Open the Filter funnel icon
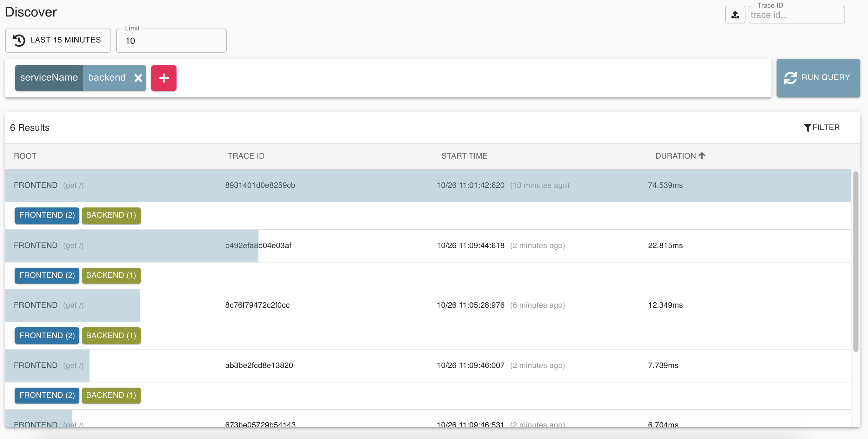The image size is (868, 439). [807, 128]
